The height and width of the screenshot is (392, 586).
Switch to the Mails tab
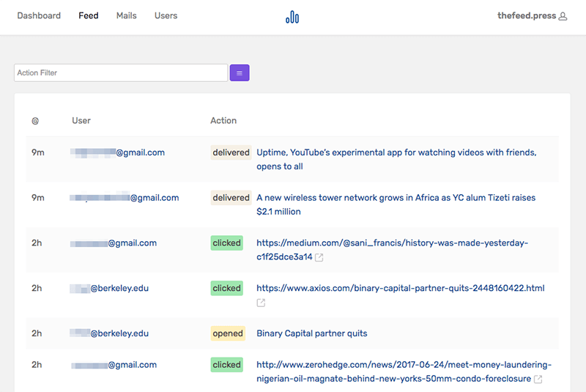click(x=126, y=15)
